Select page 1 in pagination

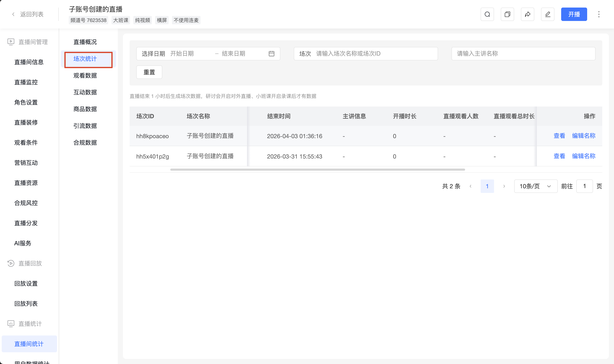pos(487,186)
